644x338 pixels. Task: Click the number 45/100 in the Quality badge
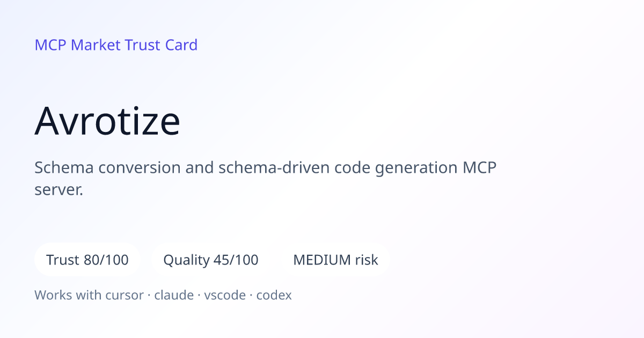click(236, 260)
